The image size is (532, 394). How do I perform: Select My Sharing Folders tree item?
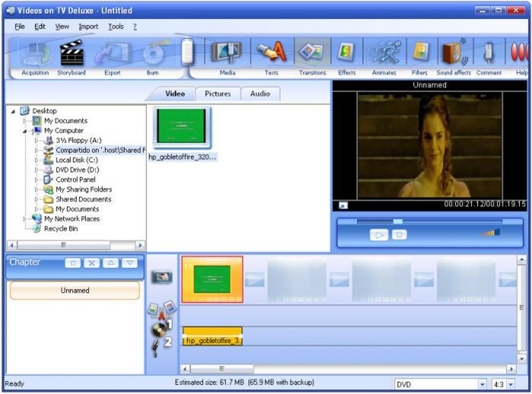coord(84,190)
